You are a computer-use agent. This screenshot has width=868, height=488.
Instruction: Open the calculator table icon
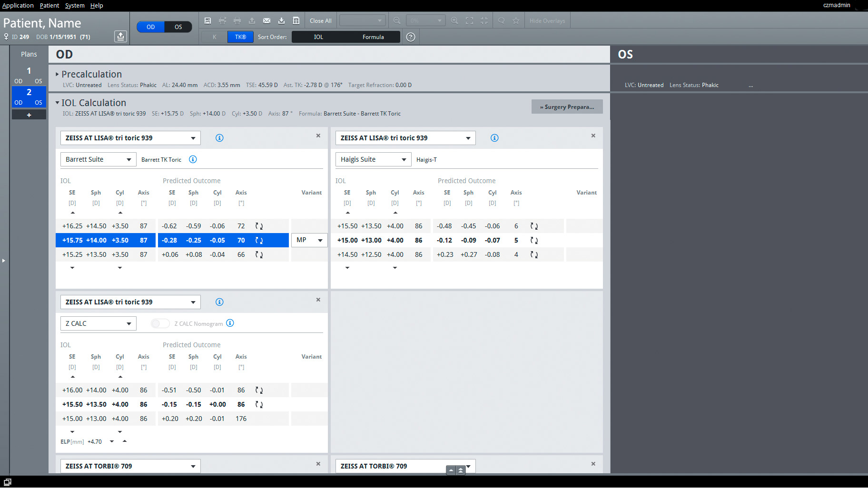[296, 20]
